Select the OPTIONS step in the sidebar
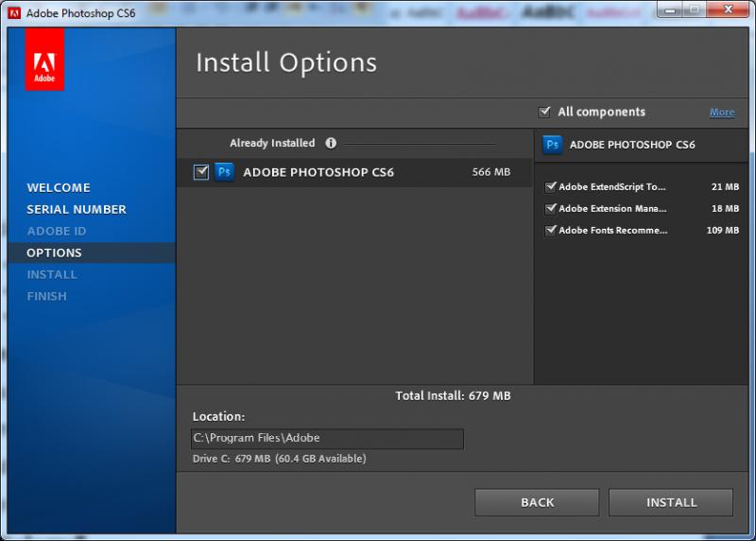This screenshot has width=756, height=541. [92, 253]
